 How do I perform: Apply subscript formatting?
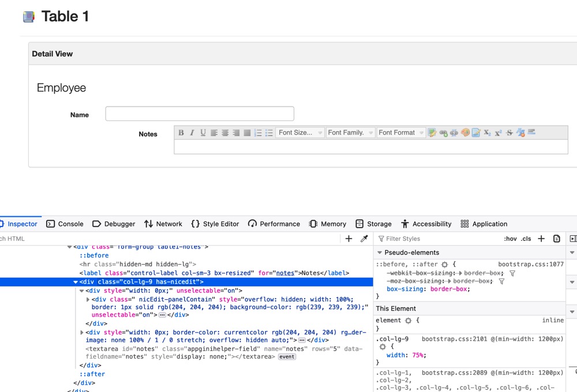(x=487, y=133)
